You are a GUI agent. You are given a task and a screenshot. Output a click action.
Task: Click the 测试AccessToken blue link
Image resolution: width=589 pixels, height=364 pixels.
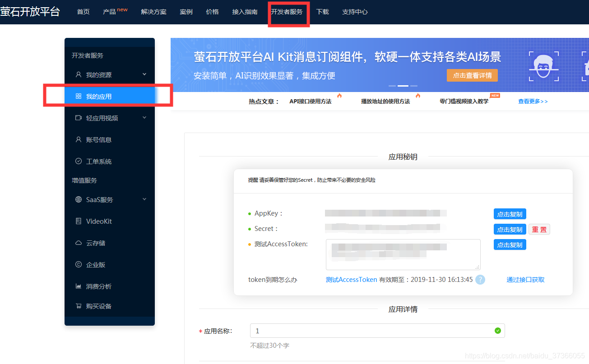[352, 280]
